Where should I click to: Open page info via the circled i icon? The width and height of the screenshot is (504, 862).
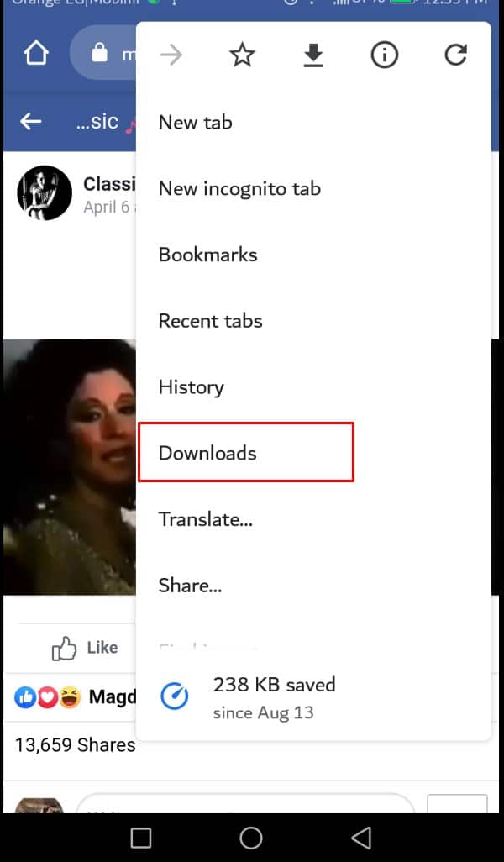(x=384, y=55)
